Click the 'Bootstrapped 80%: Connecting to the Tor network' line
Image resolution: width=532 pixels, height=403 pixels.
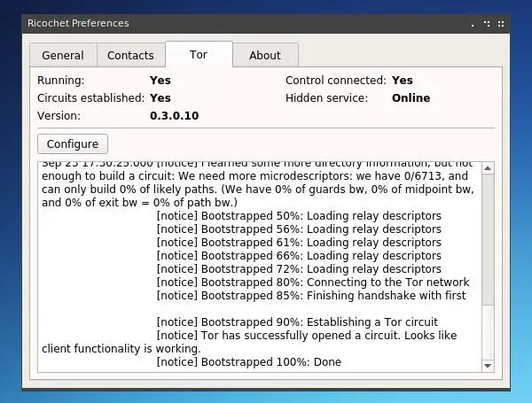(x=313, y=283)
